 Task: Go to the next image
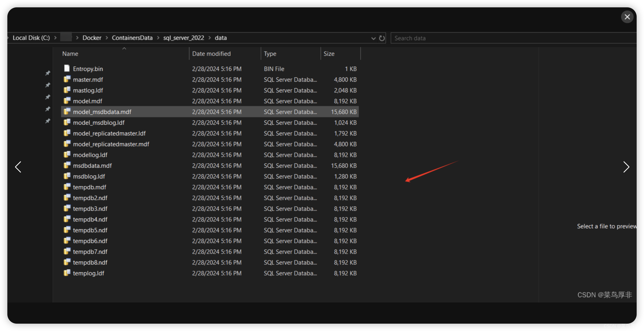[x=626, y=167]
